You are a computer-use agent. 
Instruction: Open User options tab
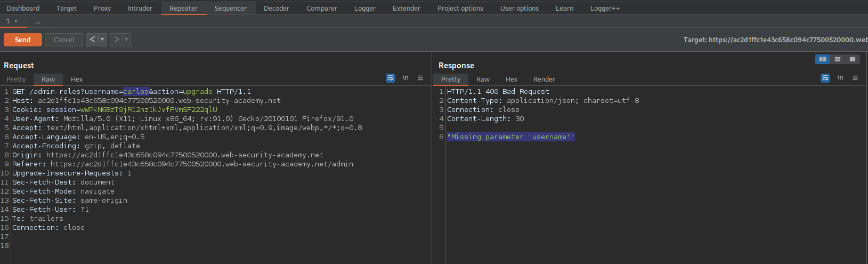click(x=520, y=8)
